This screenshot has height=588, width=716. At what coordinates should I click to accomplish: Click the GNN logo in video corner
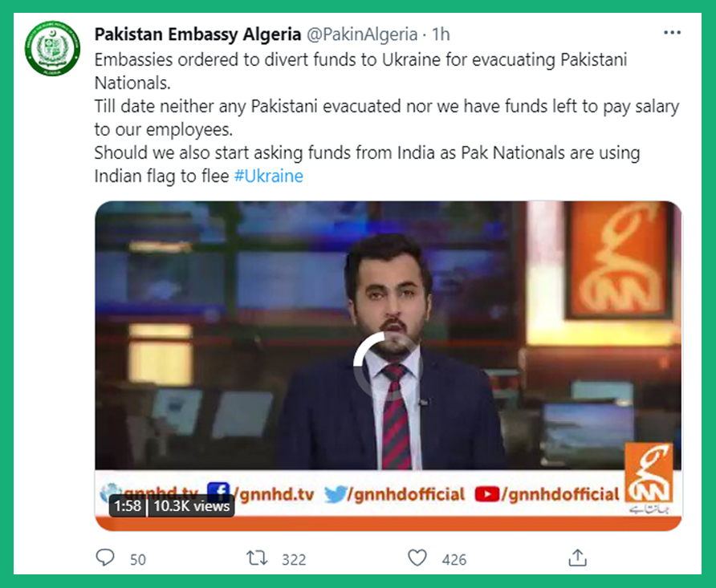[649, 477]
